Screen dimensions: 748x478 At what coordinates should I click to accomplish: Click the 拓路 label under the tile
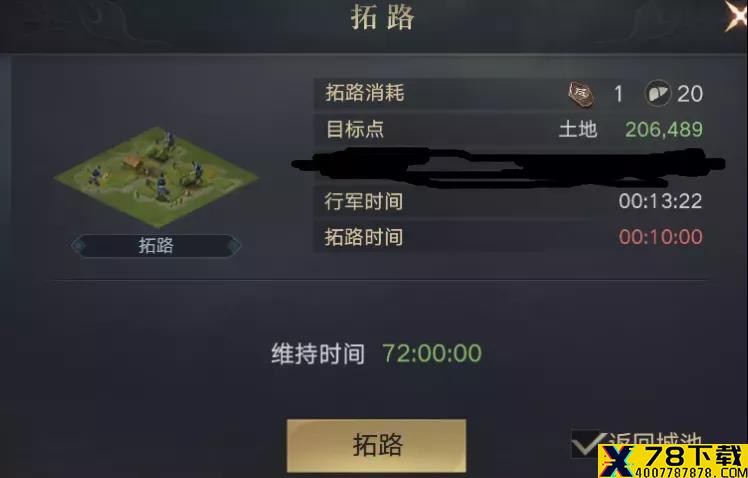pos(156,246)
